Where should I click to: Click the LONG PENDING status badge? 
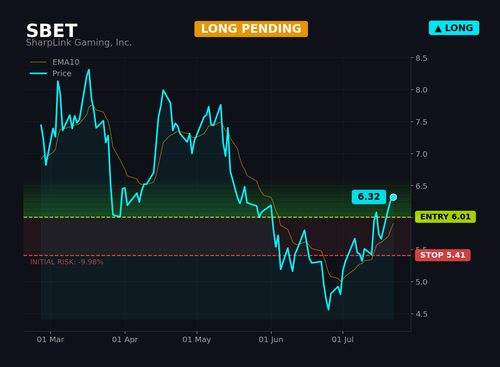coord(251,29)
